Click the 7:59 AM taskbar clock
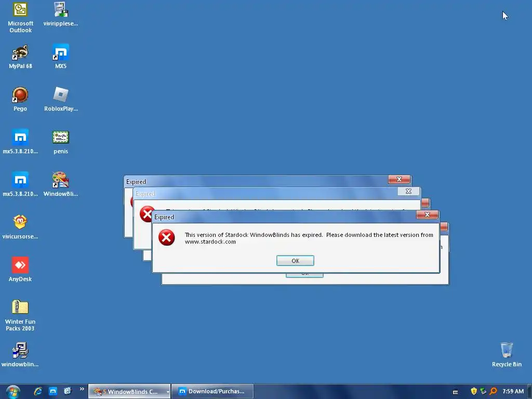532x399 pixels. 513,391
